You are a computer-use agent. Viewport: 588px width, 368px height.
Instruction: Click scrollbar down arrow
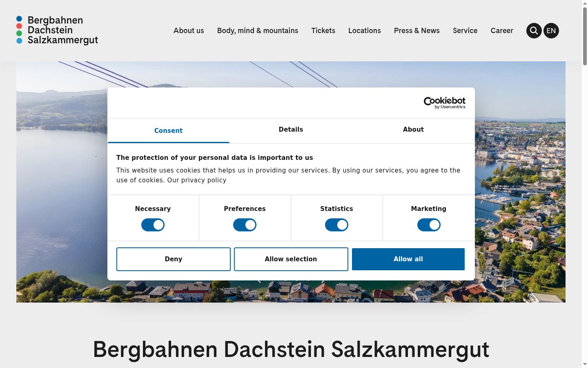(x=585, y=365)
